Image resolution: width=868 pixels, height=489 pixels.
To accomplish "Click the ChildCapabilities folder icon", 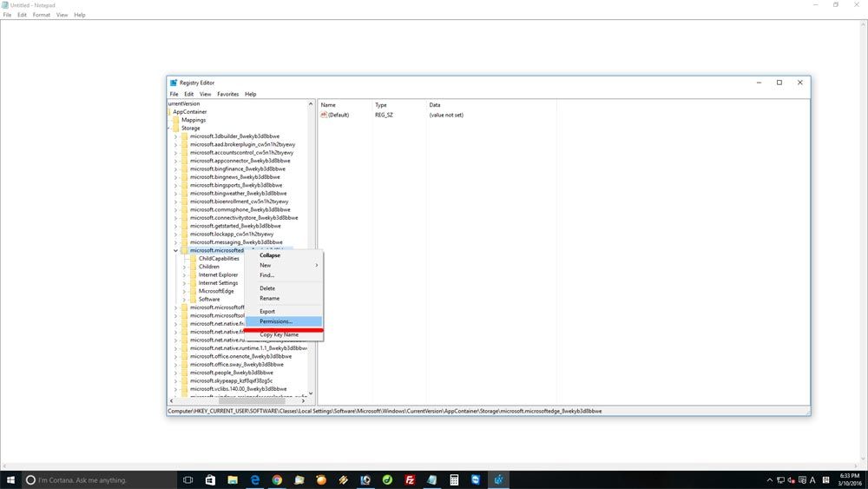I will (x=194, y=259).
